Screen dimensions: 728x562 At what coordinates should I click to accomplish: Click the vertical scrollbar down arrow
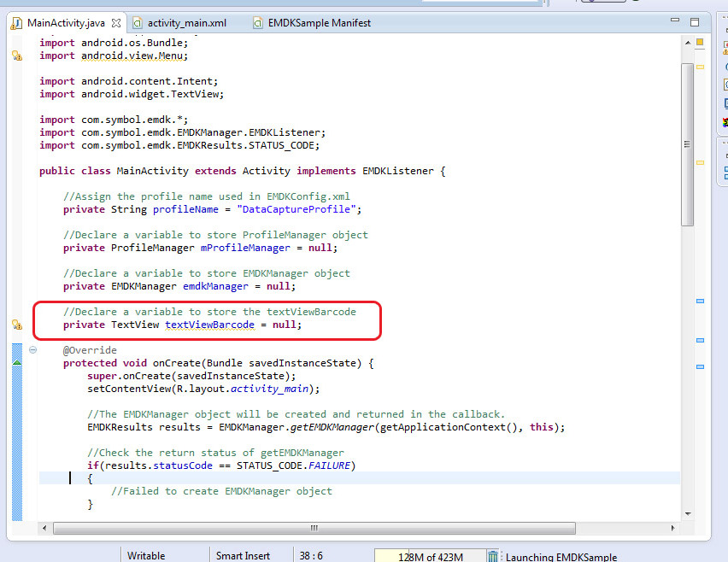tap(688, 513)
